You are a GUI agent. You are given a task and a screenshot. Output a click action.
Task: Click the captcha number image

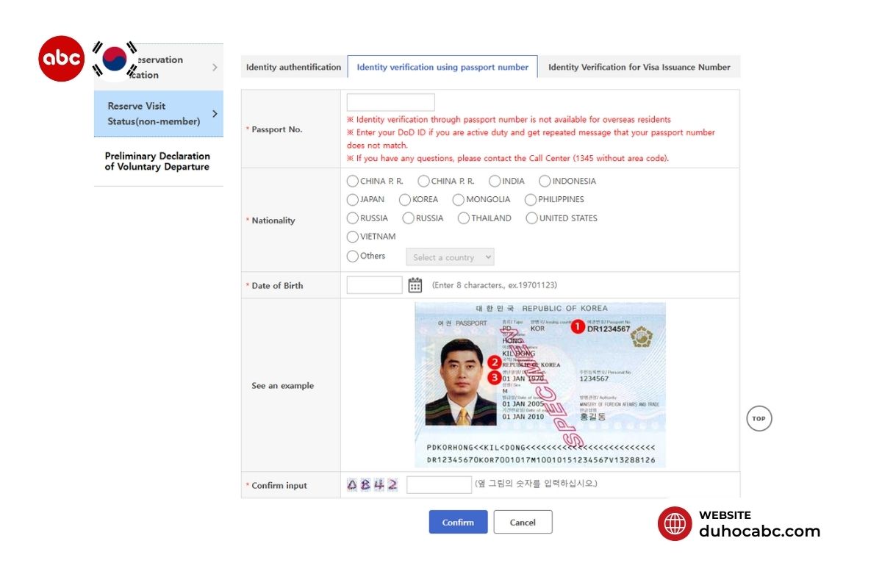tap(373, 485)
